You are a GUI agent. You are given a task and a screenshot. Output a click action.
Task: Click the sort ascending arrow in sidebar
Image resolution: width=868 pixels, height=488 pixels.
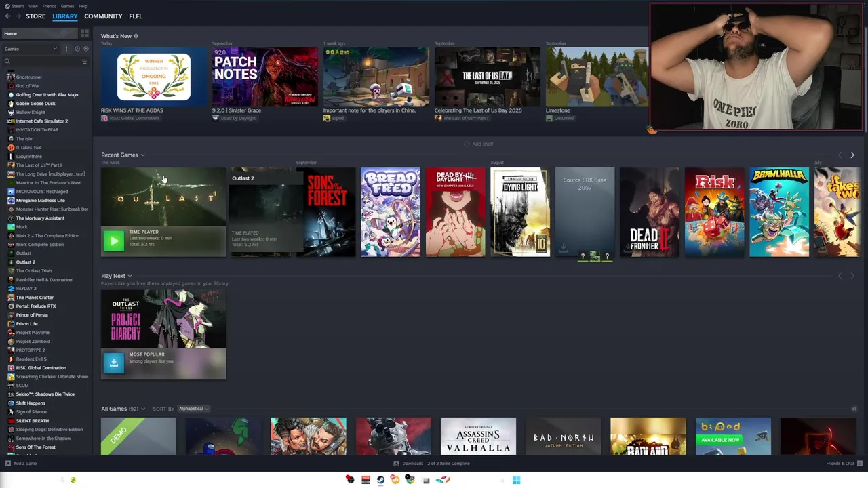[x=66, y=49]
